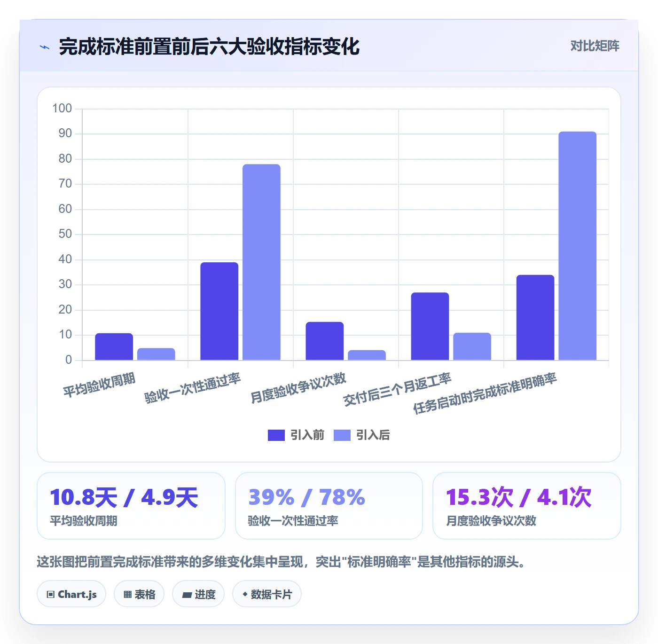Screen dimensions: 658x644
Task: Click the 引入前 bar for 验收一次性通过率
Action: pos(219,312)
